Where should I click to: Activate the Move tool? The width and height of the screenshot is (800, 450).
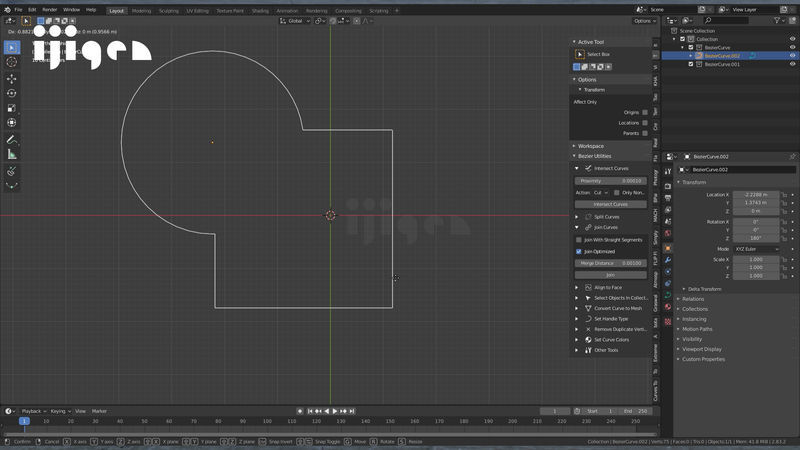(12, 79)
